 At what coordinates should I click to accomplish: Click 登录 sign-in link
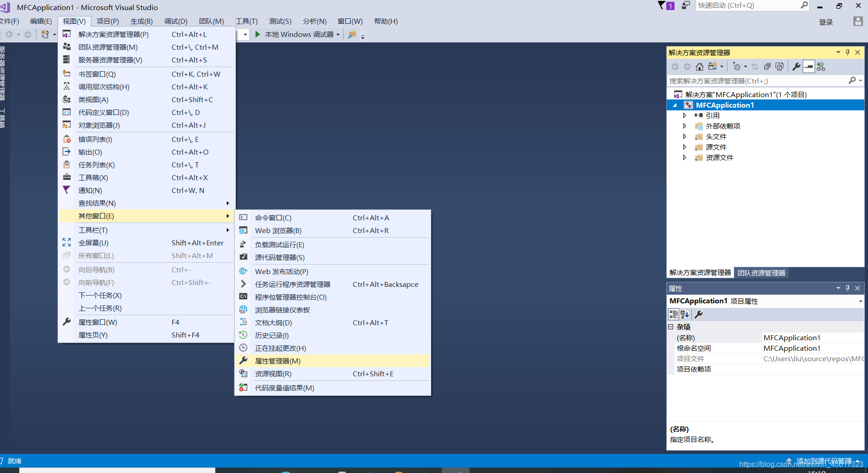point(826,22)
